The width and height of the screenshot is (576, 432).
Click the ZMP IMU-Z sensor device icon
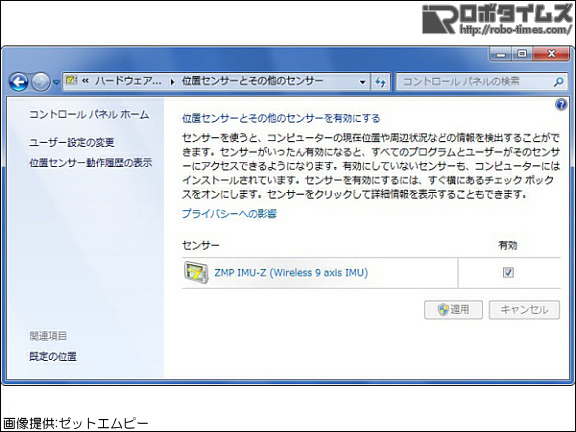[196, 272]
